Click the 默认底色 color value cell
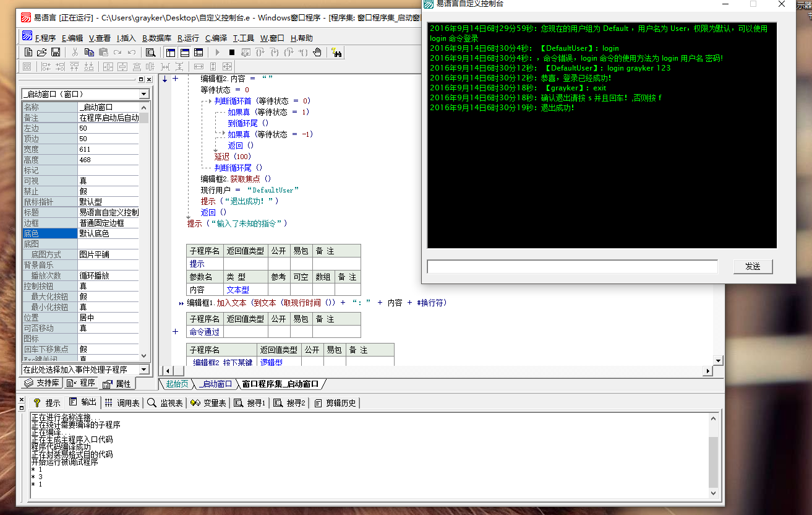 pyautogui.click(x=108, y=233)
